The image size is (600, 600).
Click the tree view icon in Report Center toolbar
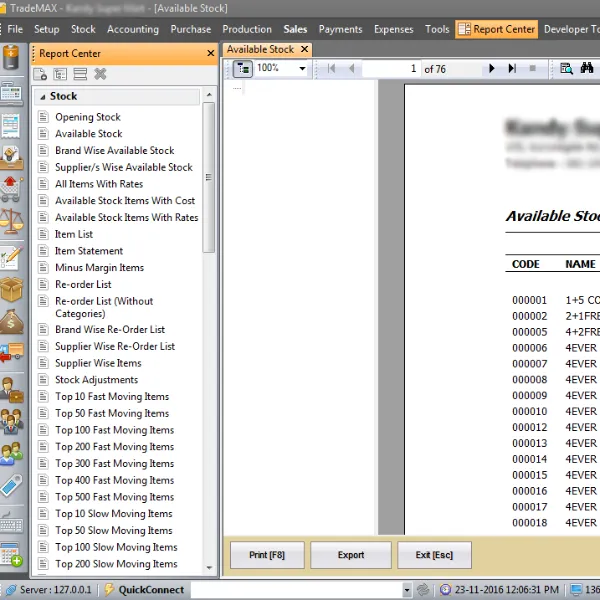click(60, 74)
